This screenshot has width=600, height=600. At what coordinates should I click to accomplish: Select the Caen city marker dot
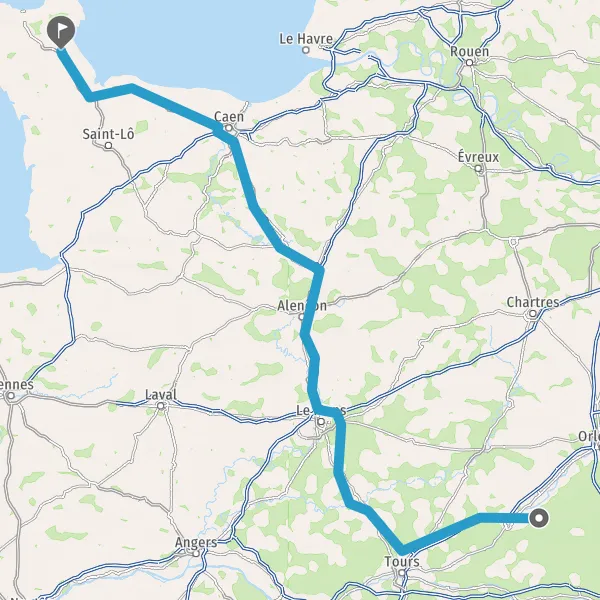click(x=229, y=128)
